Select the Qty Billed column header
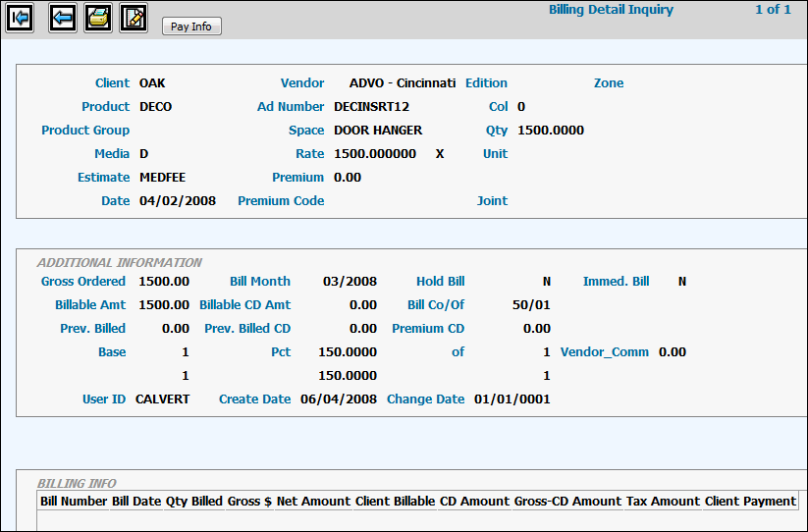Viewport: 808px width, 532px height. [x=194, y=501]
